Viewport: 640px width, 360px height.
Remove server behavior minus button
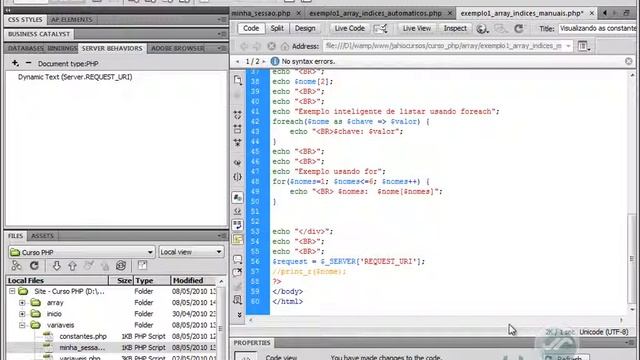coord(28,63)
